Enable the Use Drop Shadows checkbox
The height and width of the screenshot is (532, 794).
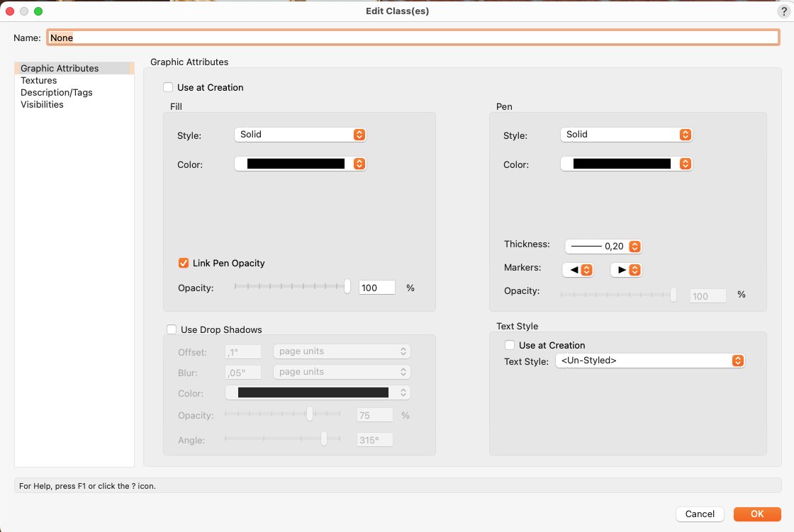(172, 329)
